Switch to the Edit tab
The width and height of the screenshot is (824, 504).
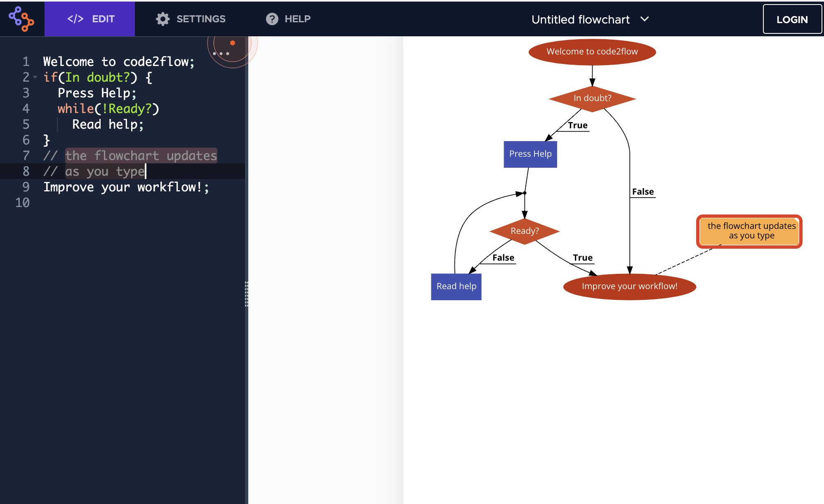(x=90, y=19)
